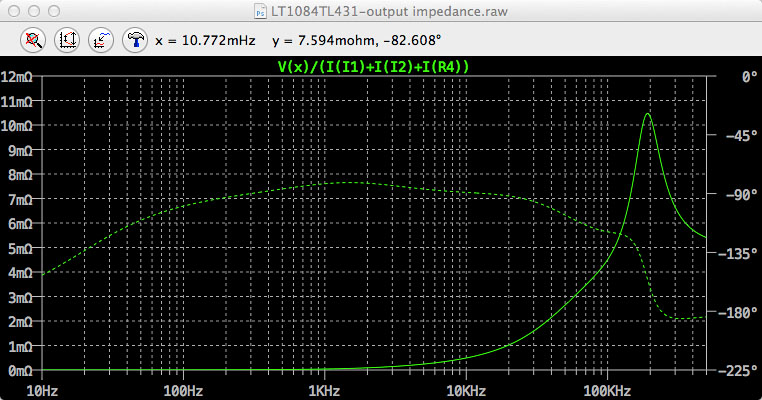Open the pick visible traces tool
Screen dimensions: 762x400
click(101, 40)
